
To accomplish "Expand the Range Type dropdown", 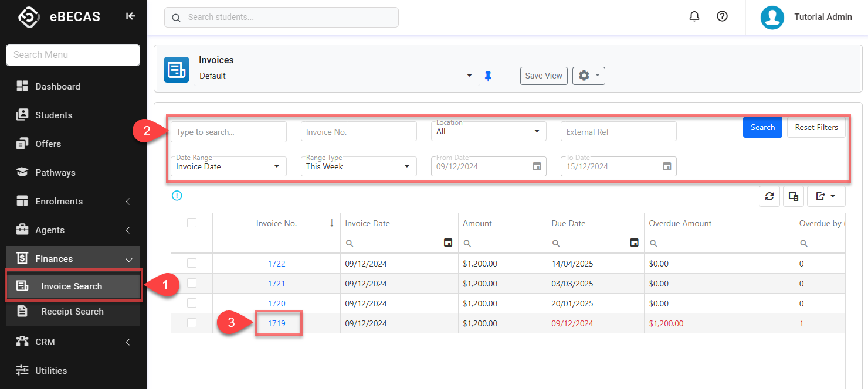I will 358,166.
